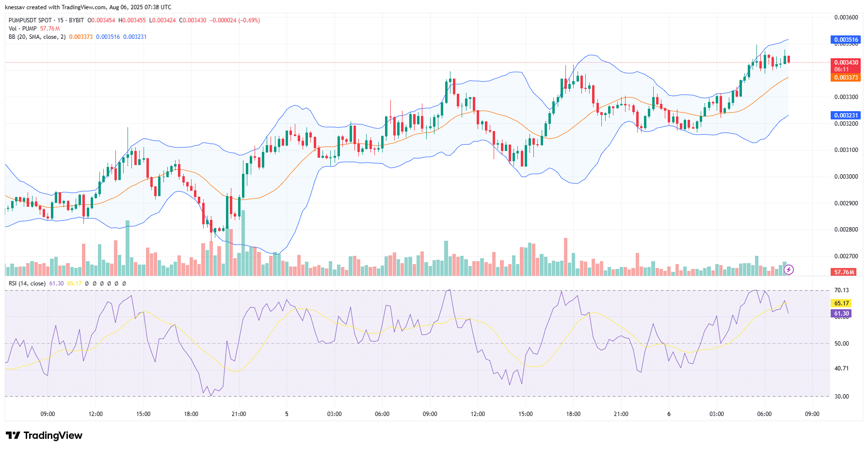Click the blue 0.003516 price tag on axis
Image resolution: width=868 pixels, height=450 pixels.
[846, 40]
